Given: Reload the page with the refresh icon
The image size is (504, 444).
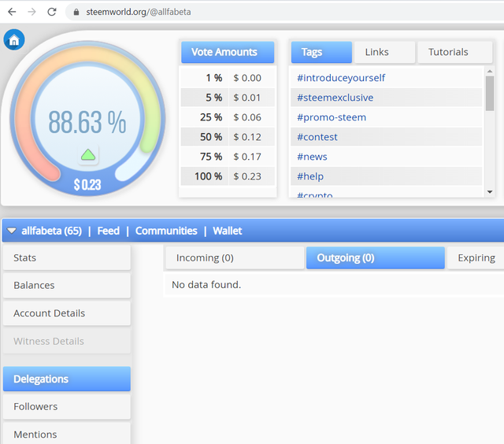Looking at the screenshot, I should click(52, 12).
